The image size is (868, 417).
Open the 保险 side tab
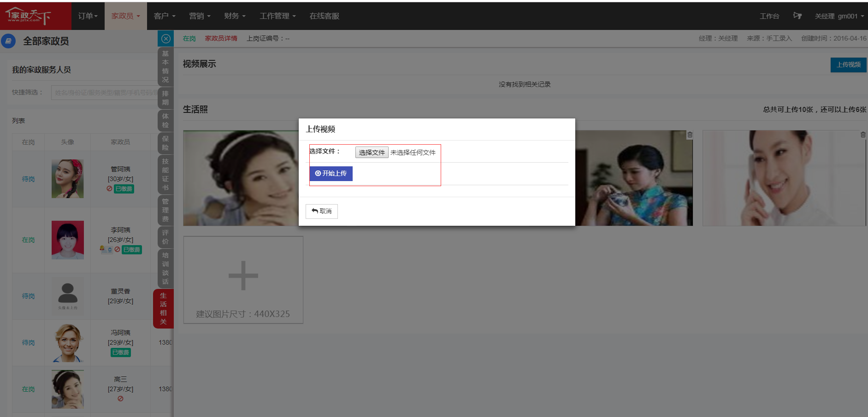pos(165,143)
